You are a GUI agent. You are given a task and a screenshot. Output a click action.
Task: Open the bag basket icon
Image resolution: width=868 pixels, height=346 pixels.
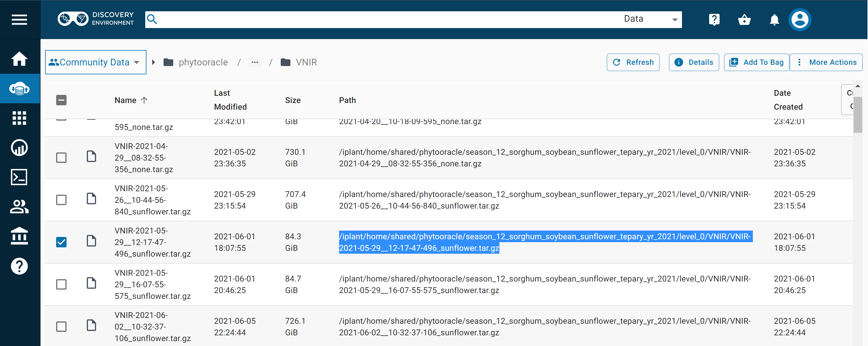(744, 20)
